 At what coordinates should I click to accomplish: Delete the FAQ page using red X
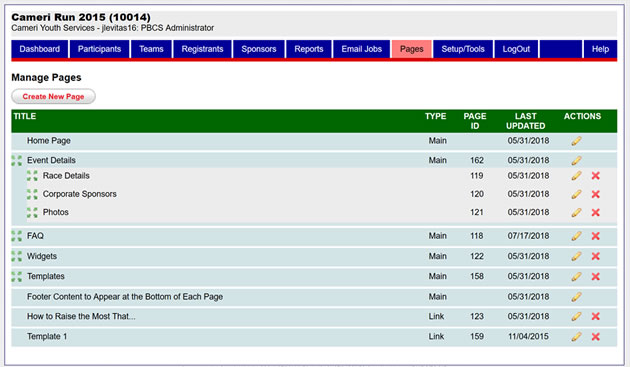click(595, 236)
